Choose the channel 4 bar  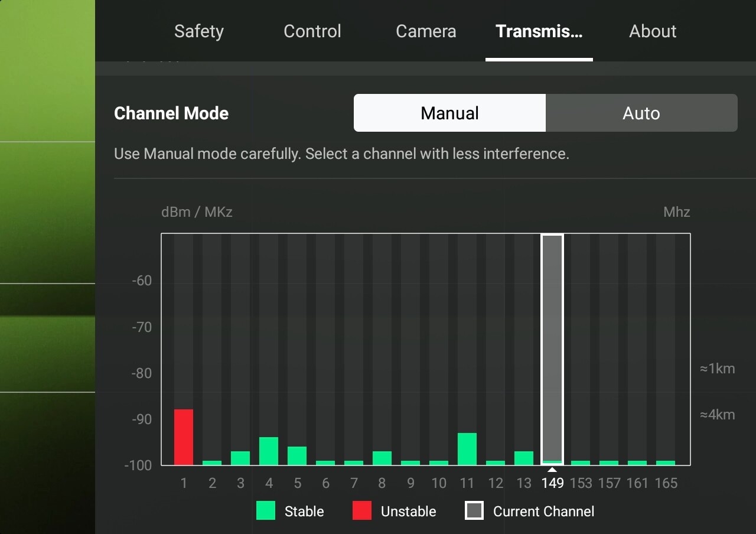[269, 451]
